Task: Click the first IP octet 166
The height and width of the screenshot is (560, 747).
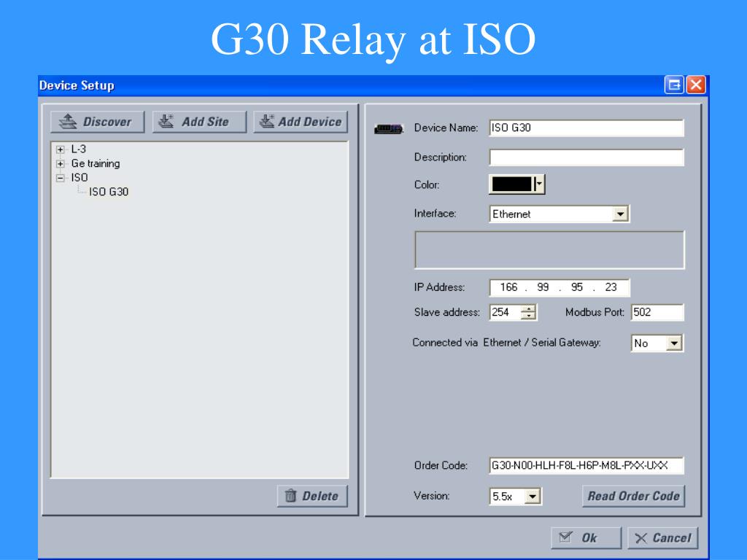Action: (508, 287)
